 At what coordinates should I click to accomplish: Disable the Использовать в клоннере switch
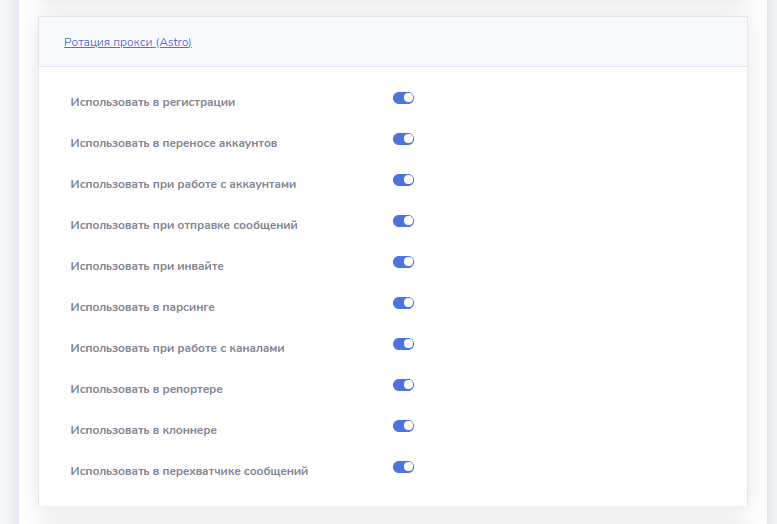pos(403,426)
